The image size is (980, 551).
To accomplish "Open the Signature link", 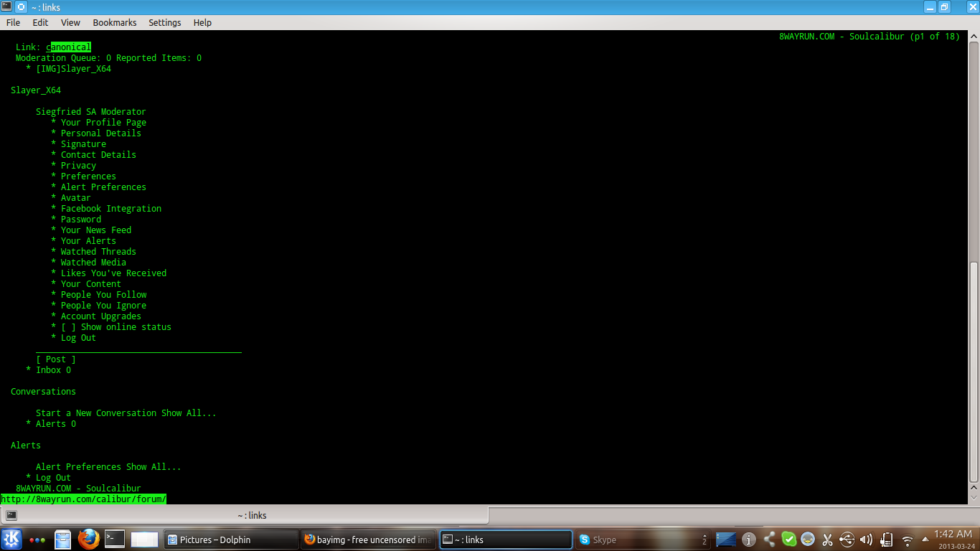I will 83,144.
